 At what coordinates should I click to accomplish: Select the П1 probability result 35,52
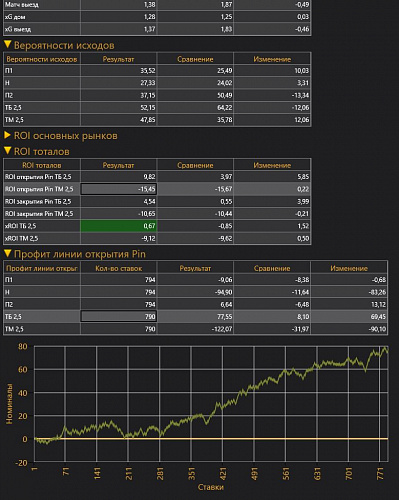(118, 71)
